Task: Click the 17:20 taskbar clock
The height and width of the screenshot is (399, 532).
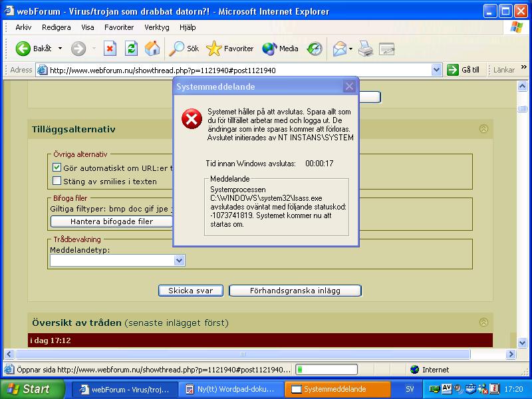Action: point(513,390)
